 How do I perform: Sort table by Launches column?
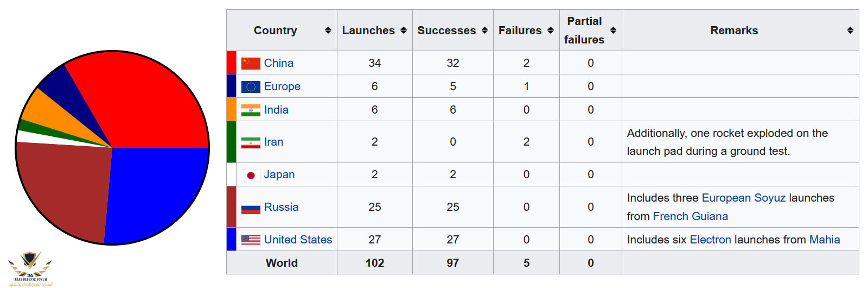tap(404, 30)
